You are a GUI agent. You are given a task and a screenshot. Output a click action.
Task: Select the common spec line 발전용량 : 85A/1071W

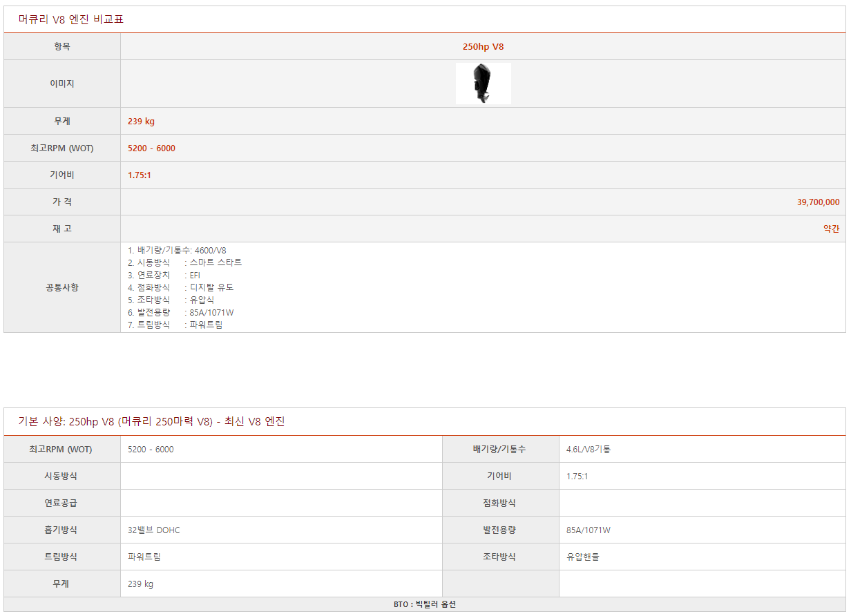[181, 312]
